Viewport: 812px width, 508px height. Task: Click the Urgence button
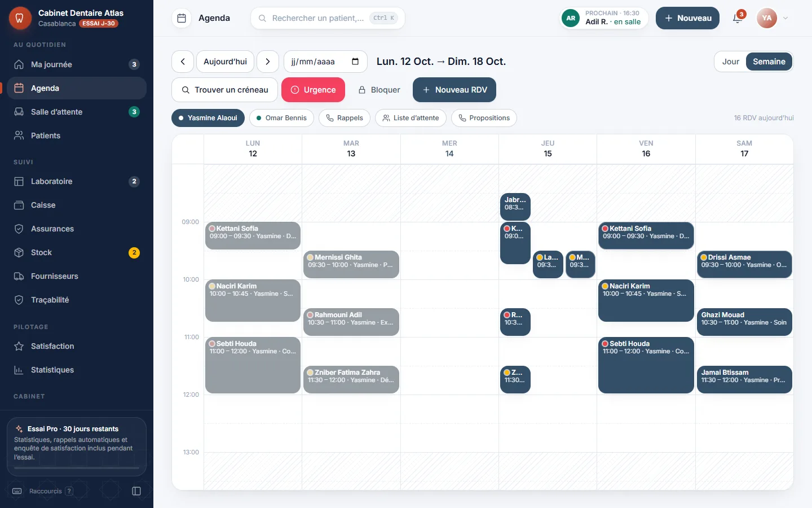pyautogui.click(x=313, y=90)
